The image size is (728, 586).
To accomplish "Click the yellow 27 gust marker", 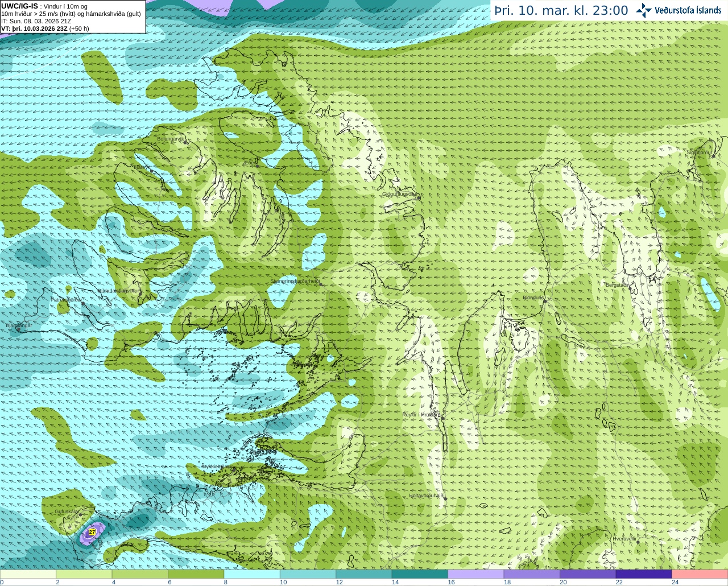I will (92, 531).
